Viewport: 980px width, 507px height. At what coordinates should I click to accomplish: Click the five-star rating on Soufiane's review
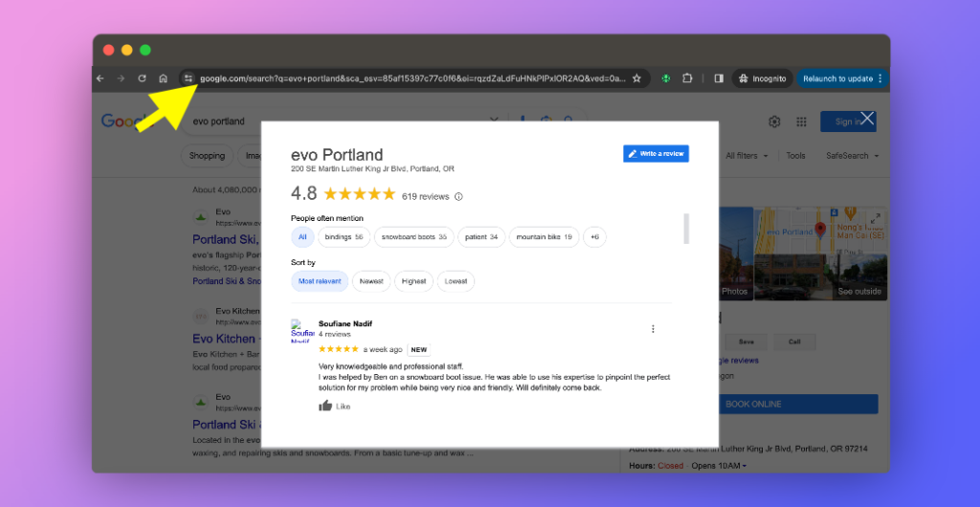pos(338,349)
